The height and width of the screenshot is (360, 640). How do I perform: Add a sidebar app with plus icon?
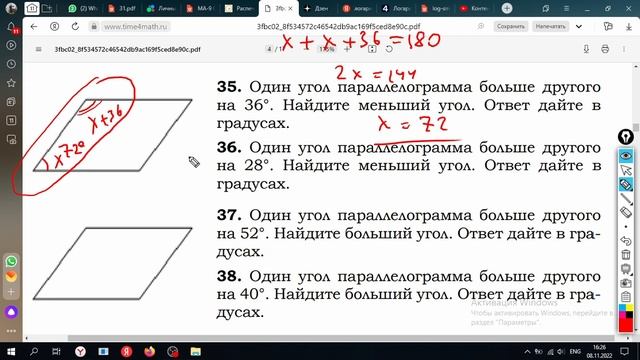click(11, 292)
